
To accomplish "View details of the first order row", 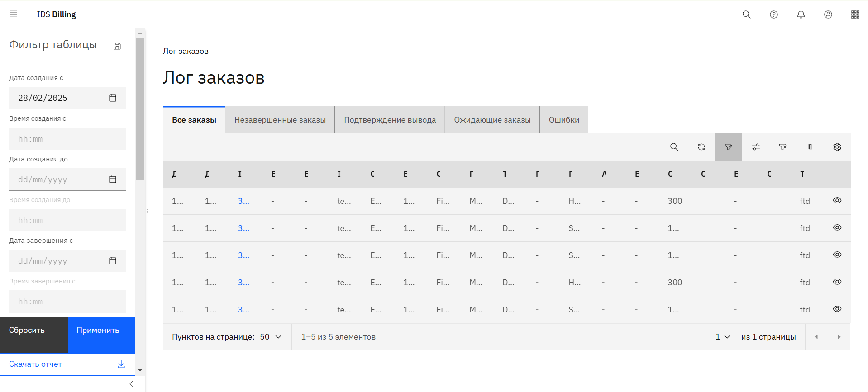I will 837,201.
